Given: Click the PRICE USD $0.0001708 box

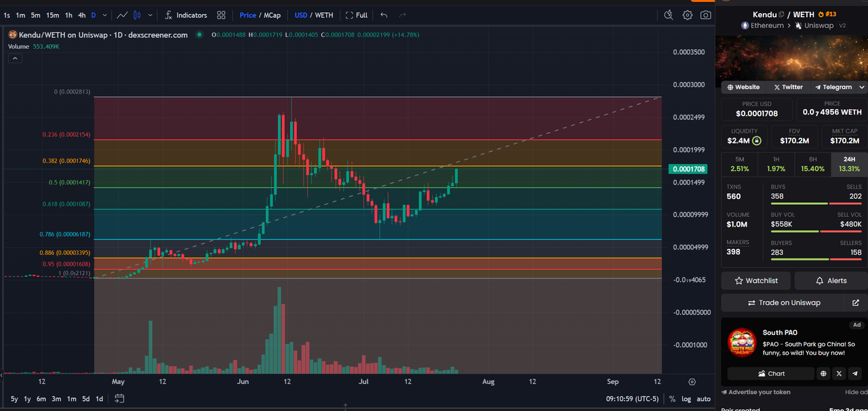Looking at the screenshot, I should click(757, 109).
